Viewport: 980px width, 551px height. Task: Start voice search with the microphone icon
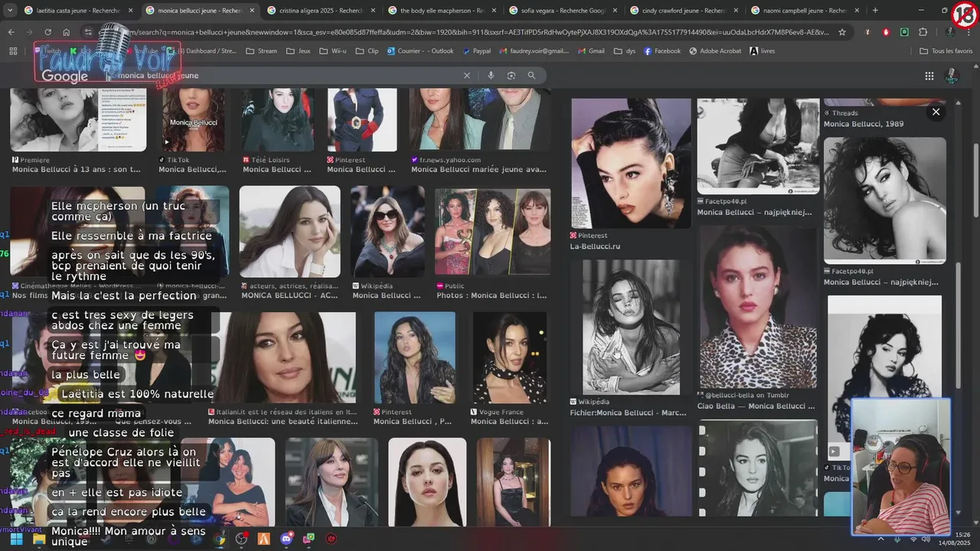[x=491, y=76]
